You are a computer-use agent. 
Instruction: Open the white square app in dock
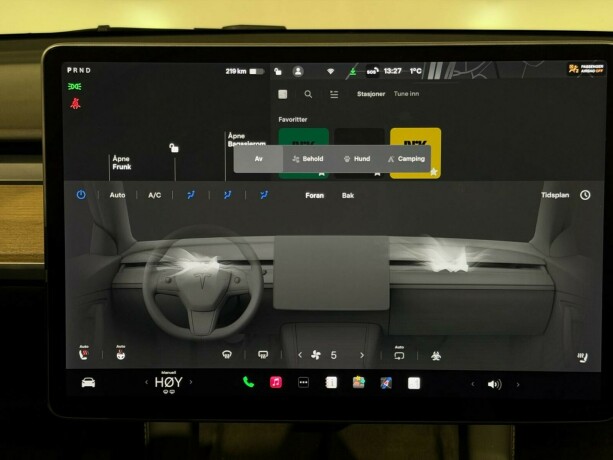414,383
